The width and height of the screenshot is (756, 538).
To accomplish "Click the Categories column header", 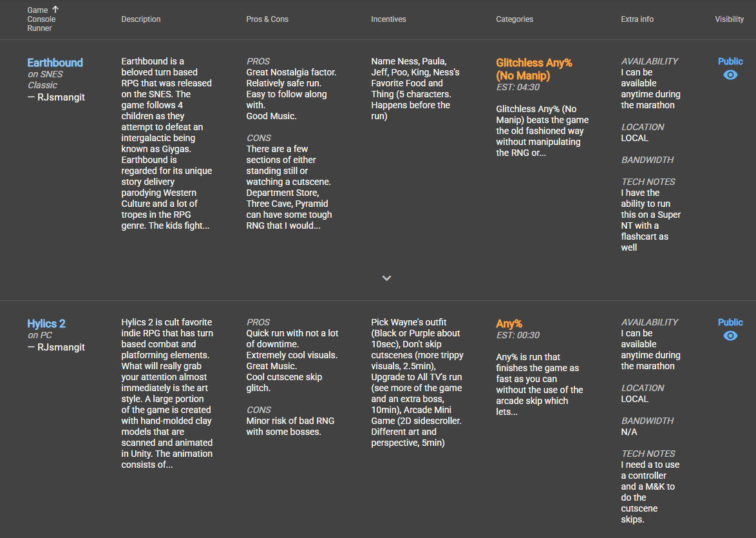I will click(x=515, y=19).
